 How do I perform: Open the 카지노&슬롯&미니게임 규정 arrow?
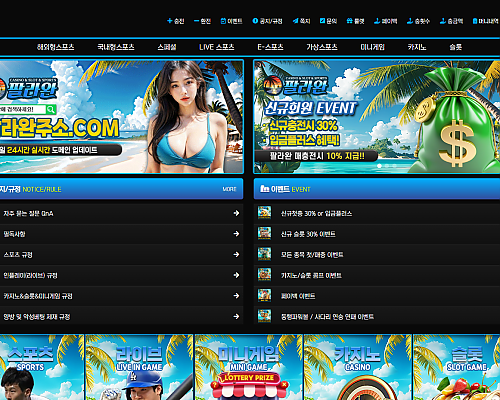tap(236, 296)
